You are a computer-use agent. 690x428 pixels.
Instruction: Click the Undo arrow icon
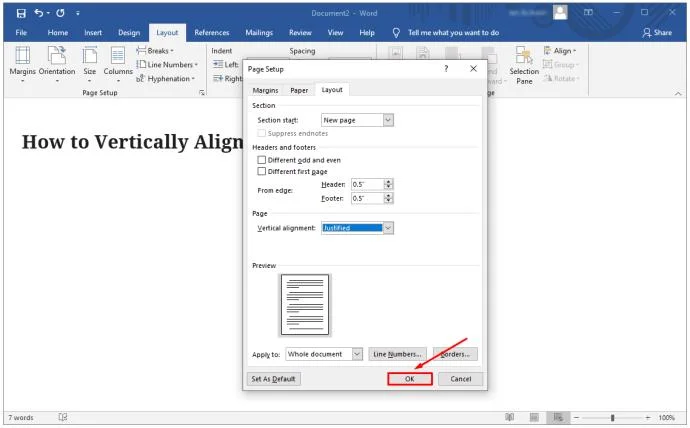(39, 13)
